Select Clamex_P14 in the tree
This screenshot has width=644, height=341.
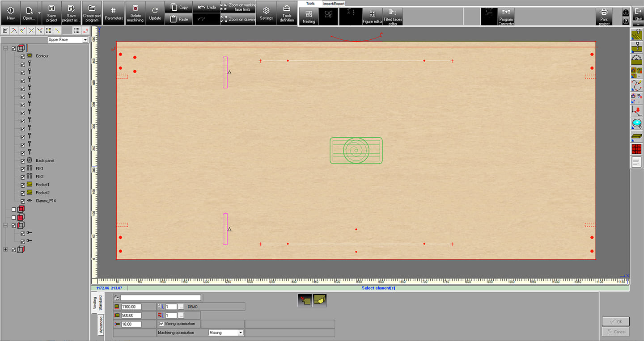pos(46,201)
